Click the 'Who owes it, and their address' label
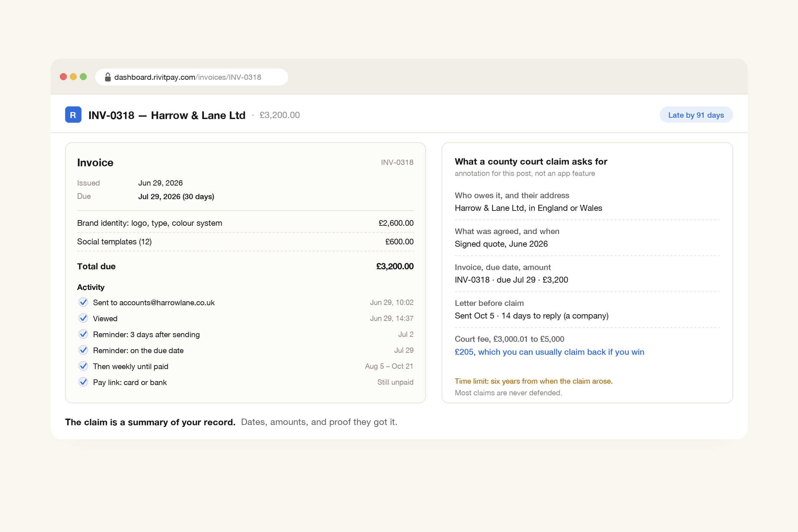 tap(512, 196)
